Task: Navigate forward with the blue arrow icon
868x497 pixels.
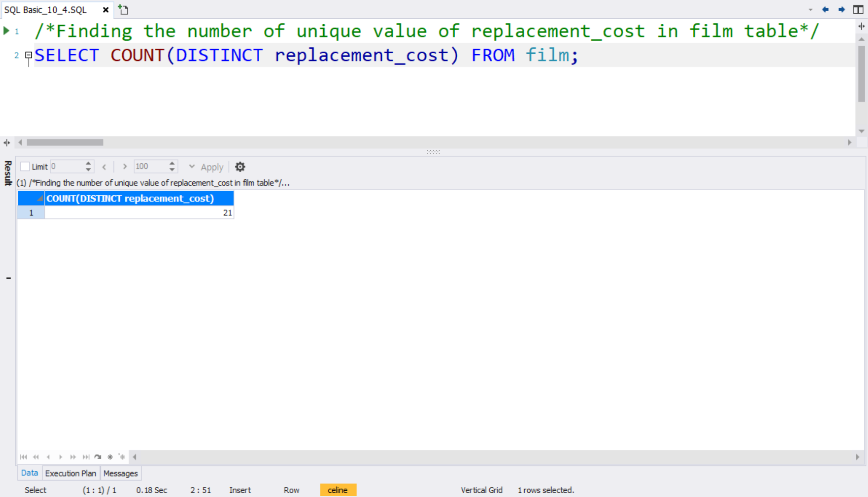Action: pyautogui.click(x=841, y=9)
